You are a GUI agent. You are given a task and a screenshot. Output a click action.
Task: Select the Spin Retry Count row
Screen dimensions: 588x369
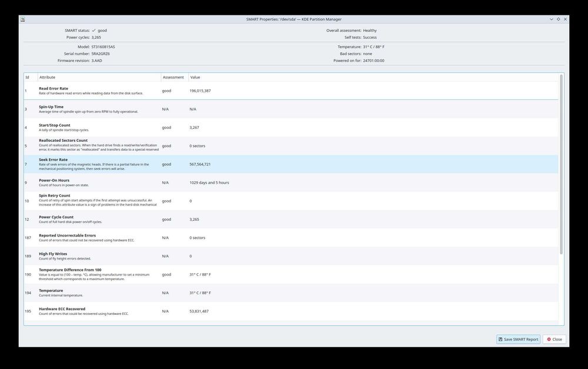click(x=291, y=201)
